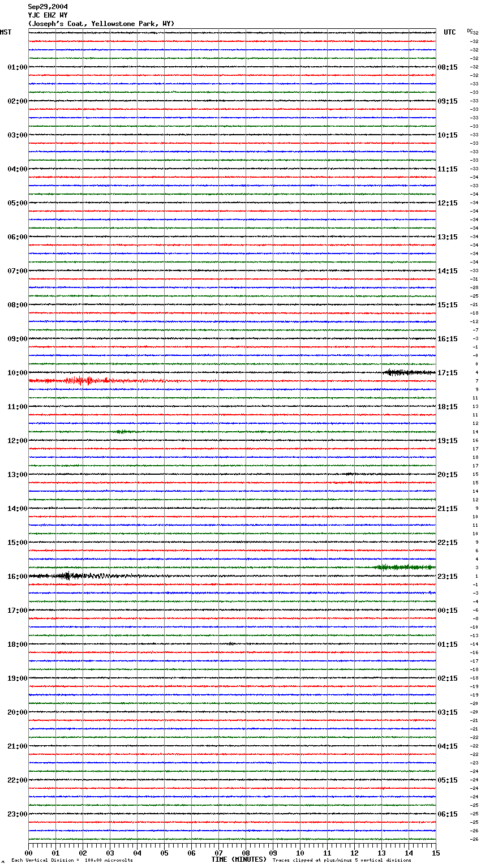
Task: Select the 21:00 MST time label
Action: (x=18, y=746)
